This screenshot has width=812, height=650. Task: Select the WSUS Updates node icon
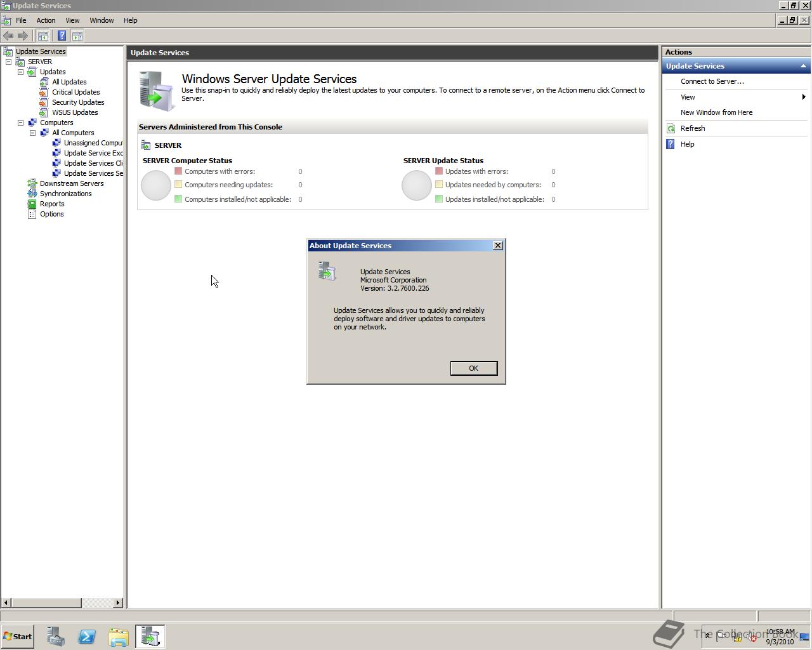point(44,112)
